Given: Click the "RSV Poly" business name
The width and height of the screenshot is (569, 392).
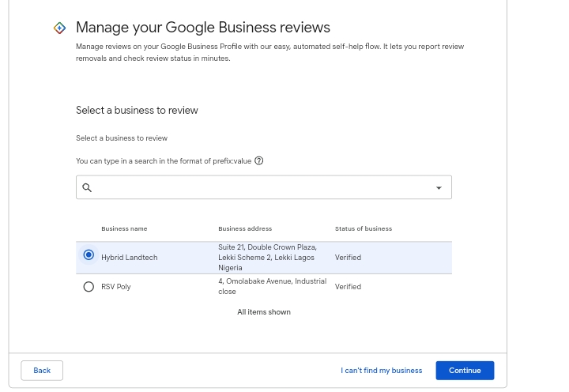Looking at the screenshot, I should click(x=115, y=287).
